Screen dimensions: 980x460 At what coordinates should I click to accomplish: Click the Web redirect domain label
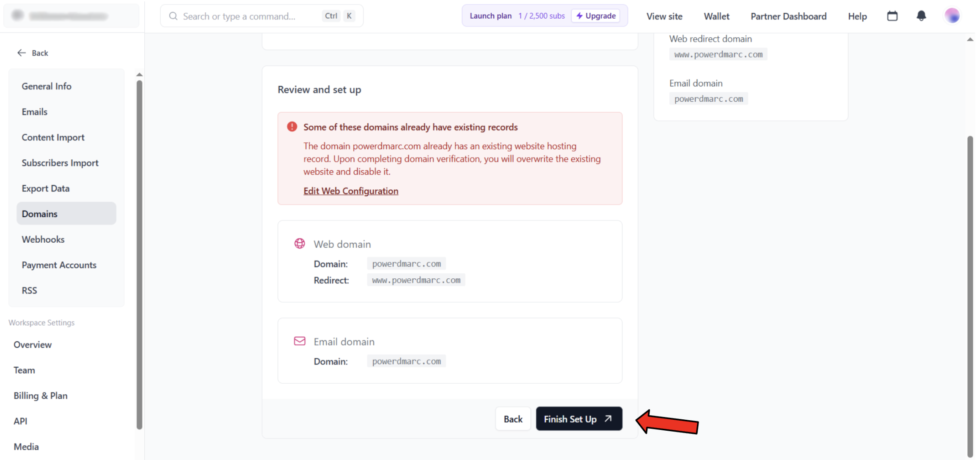pyautogui.click(x=710, y=39)
